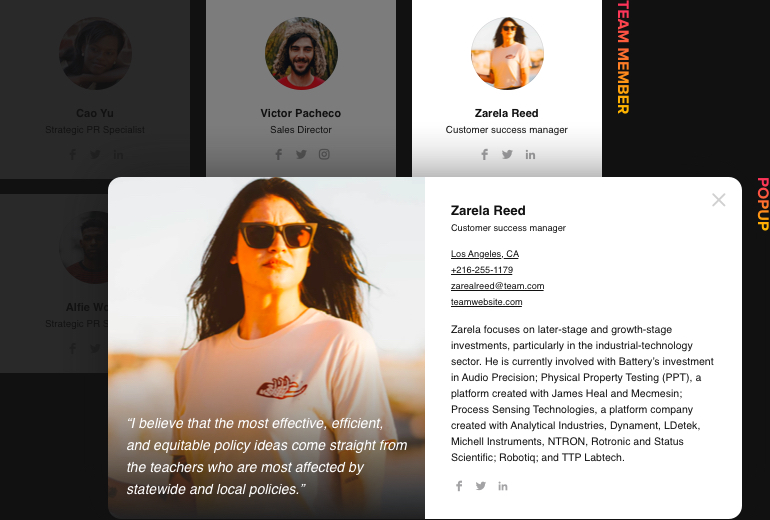770x520 pixels.
Task: Click LinkedIn icon on Zarela Reed card
Action: [x=530, y=155]
